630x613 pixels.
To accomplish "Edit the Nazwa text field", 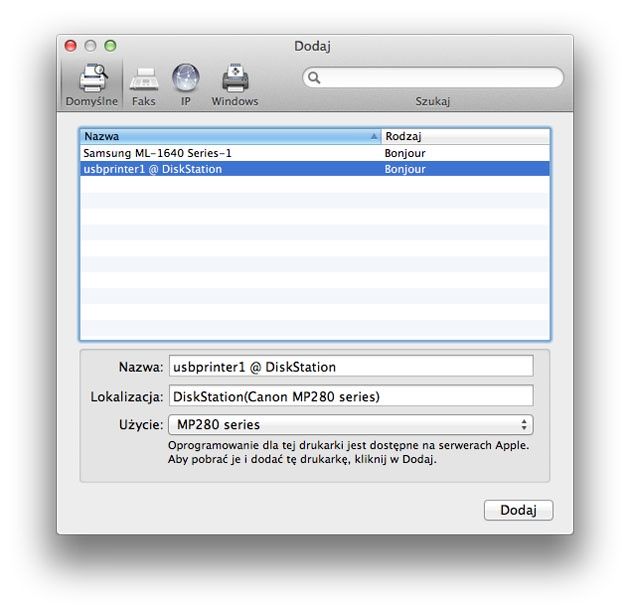I will click(351, 366).
